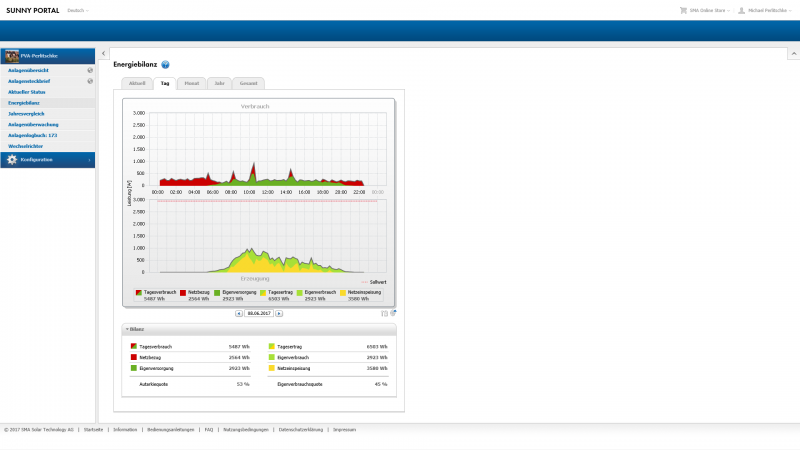Click Autarkiequote value 53 %
The height and width of the screenshot is (450, 800).
243,384
